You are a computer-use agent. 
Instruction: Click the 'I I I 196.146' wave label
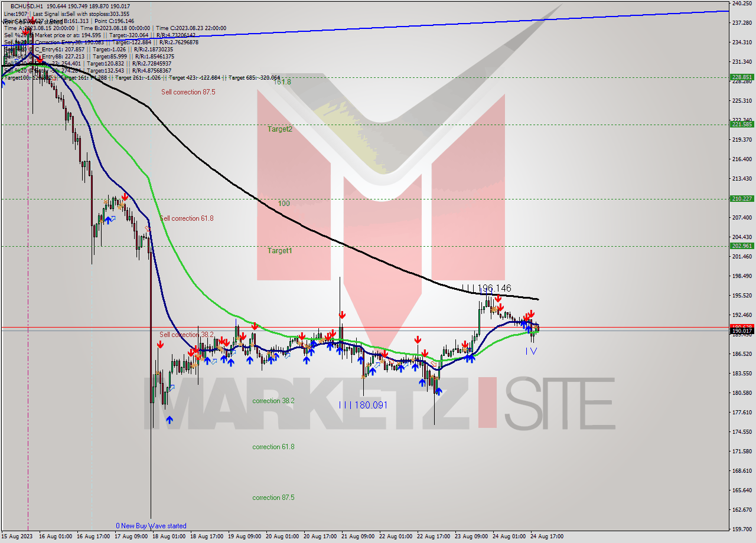(487, 289)
